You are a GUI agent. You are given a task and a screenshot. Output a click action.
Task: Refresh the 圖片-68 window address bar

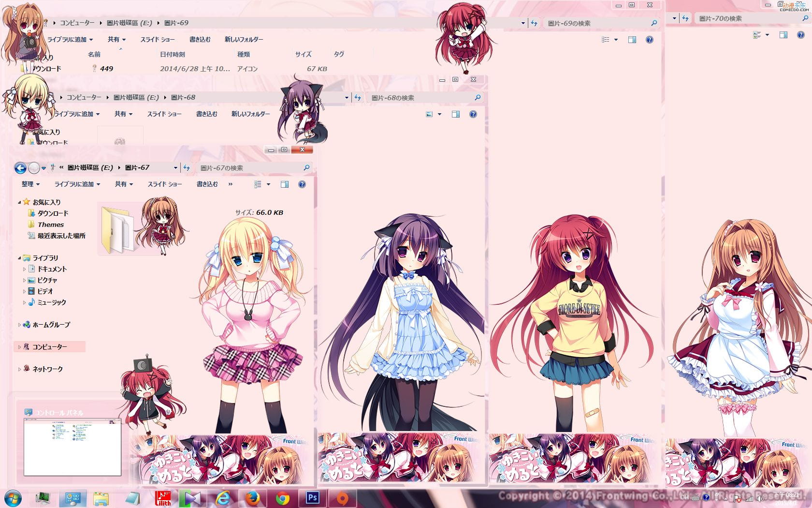(358, 98)
